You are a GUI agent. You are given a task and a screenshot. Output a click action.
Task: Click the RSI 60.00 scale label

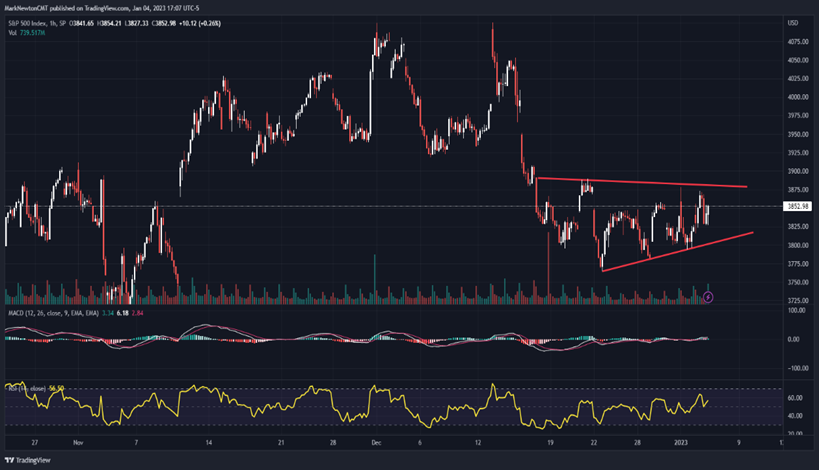[795, 398]
